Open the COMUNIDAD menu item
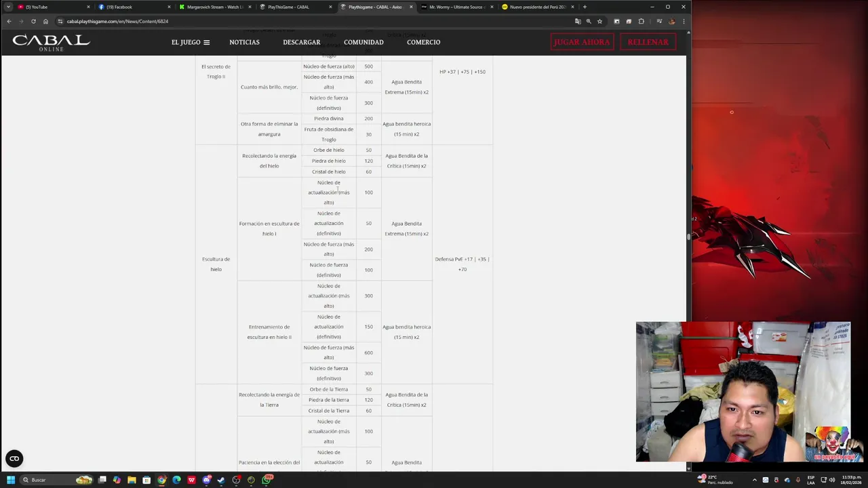868x488 pixels. click(x=363, y=42)
